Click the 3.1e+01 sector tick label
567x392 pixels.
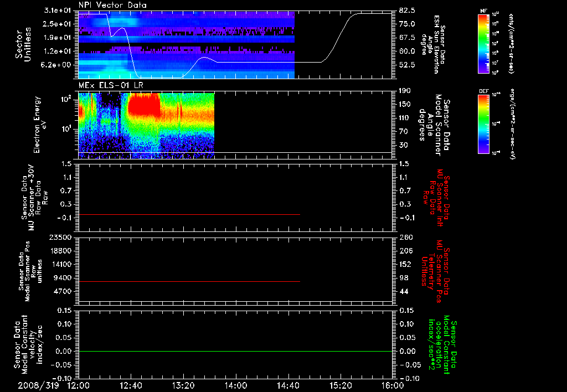58,11
